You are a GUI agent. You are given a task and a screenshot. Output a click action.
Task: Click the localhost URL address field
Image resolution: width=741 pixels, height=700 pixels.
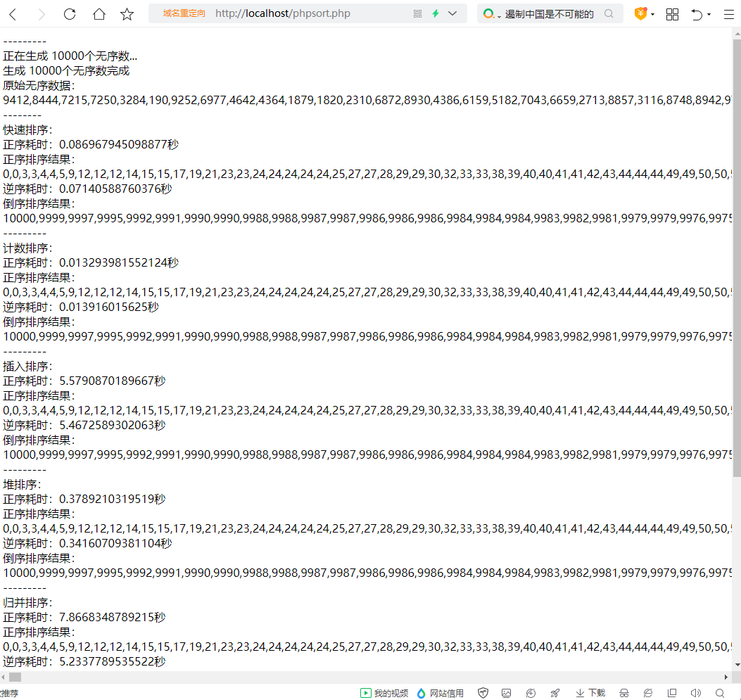[x=283, y=13]
